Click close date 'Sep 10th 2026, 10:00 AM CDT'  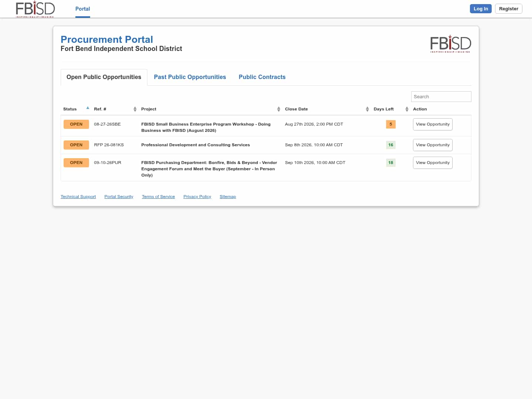tap(315, 163)
